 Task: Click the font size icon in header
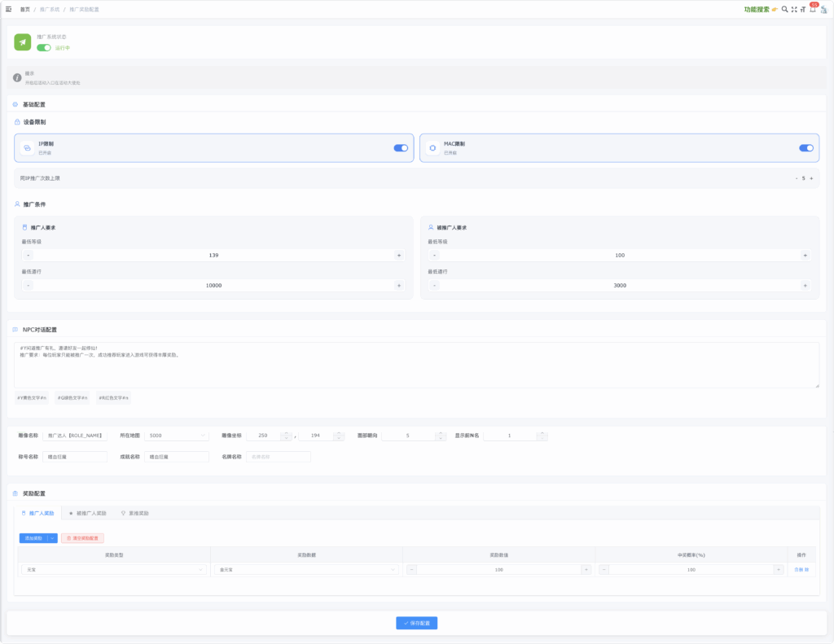tap(803, 9)
